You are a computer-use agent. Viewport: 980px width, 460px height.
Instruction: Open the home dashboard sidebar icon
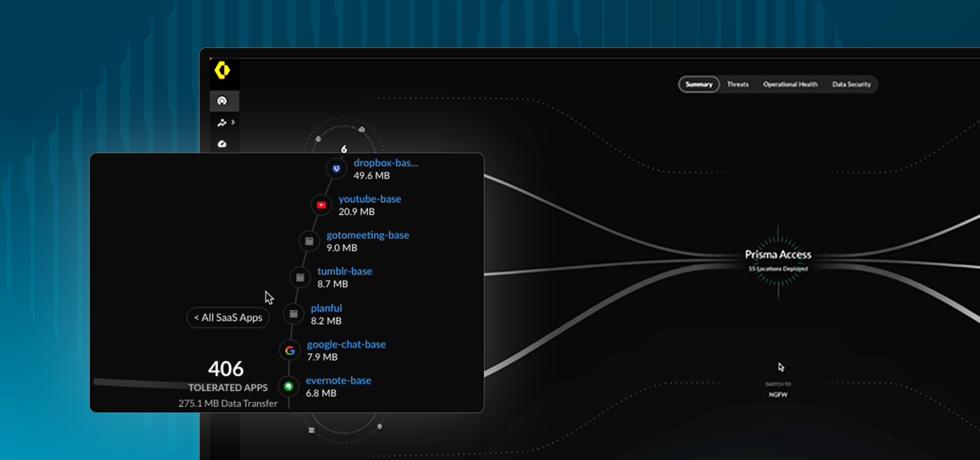coord(223,101)
